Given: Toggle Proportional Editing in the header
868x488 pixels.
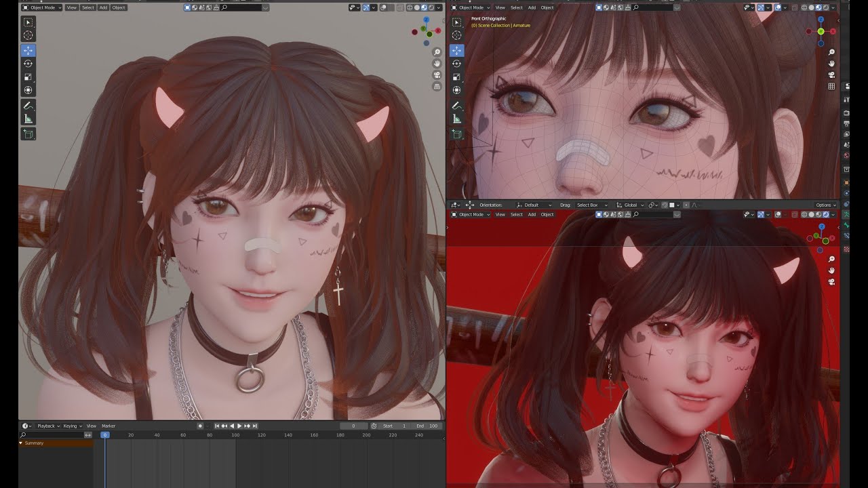Looking at the screenshot, I should coord(686,205).
